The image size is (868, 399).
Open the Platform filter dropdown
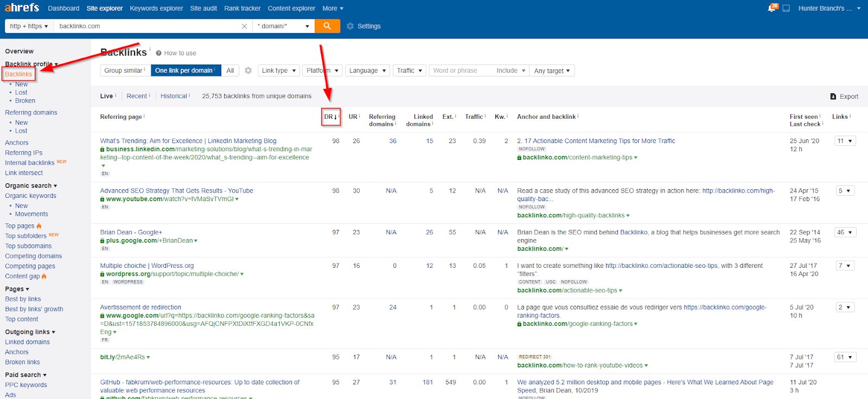coord(322,70)
